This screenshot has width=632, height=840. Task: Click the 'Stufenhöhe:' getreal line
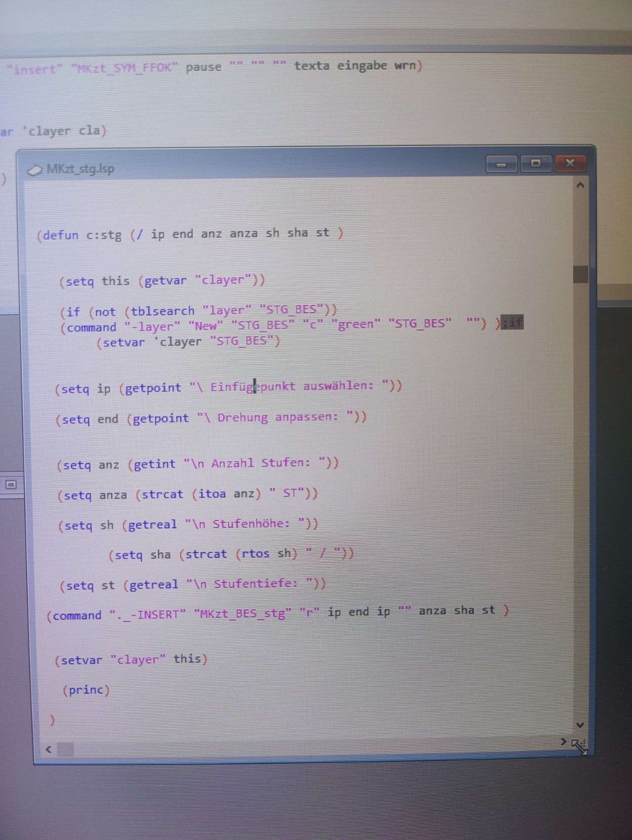(188, 524)
